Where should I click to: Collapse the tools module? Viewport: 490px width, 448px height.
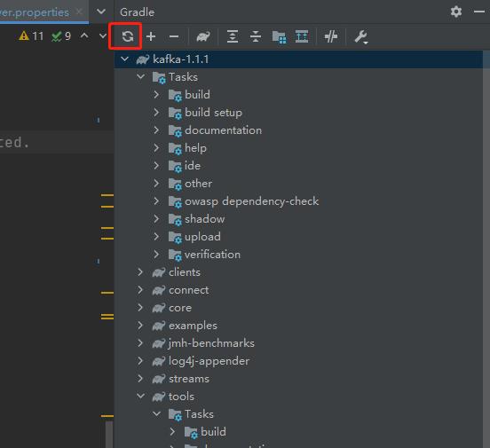pos(140,397)
